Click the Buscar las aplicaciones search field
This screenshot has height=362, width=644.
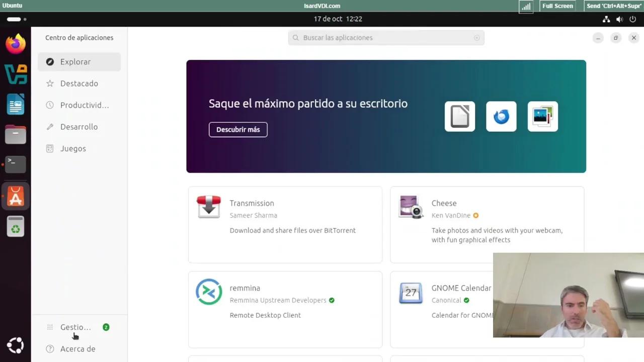tap(386, 37)
